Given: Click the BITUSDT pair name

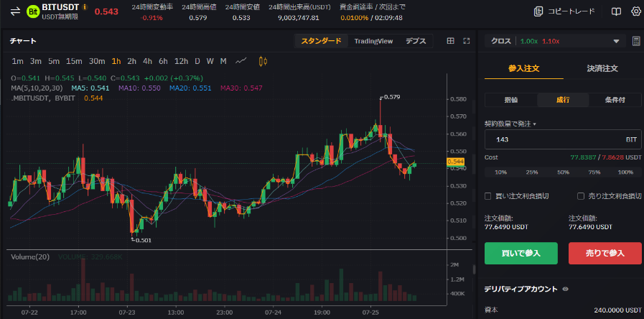Looking at the screenshot, I should [61, 7].
